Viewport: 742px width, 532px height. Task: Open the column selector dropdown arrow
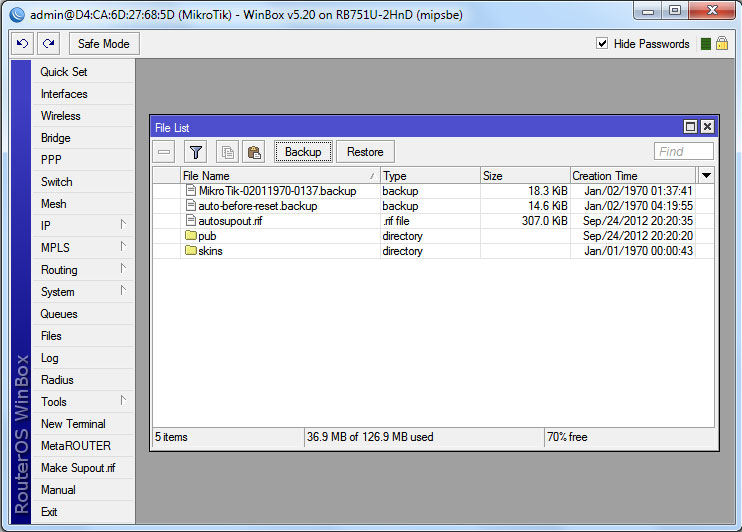707,175
